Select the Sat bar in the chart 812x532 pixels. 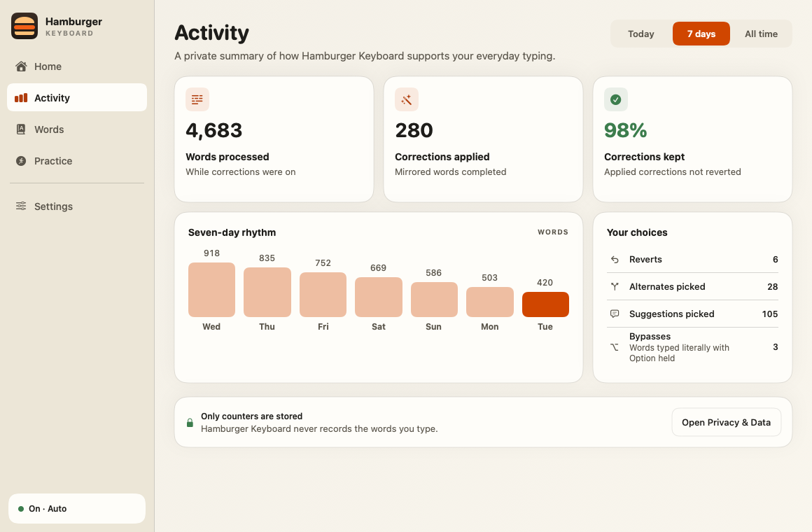(x=379, y=297)
